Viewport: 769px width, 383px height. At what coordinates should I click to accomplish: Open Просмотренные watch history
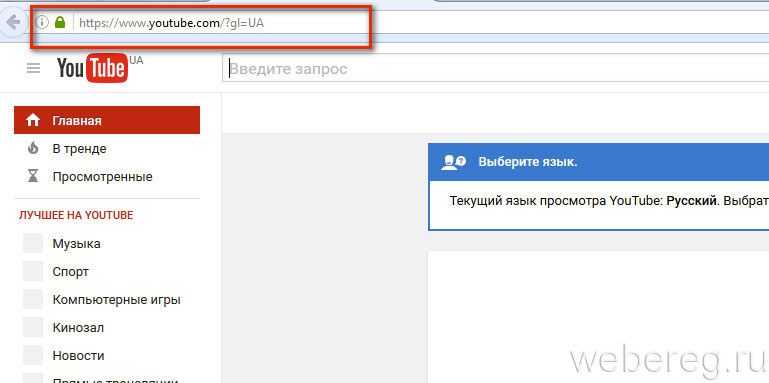point(103,177)
